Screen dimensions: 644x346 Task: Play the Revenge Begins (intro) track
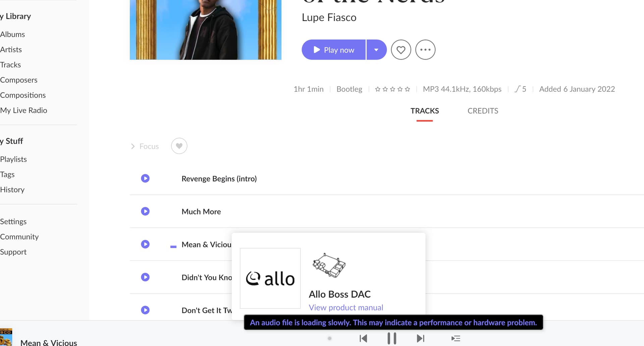tap(145, 179)
